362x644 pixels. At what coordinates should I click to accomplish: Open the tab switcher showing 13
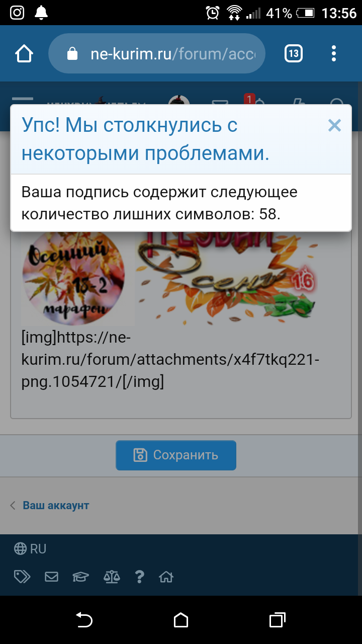tap(294, 53)
